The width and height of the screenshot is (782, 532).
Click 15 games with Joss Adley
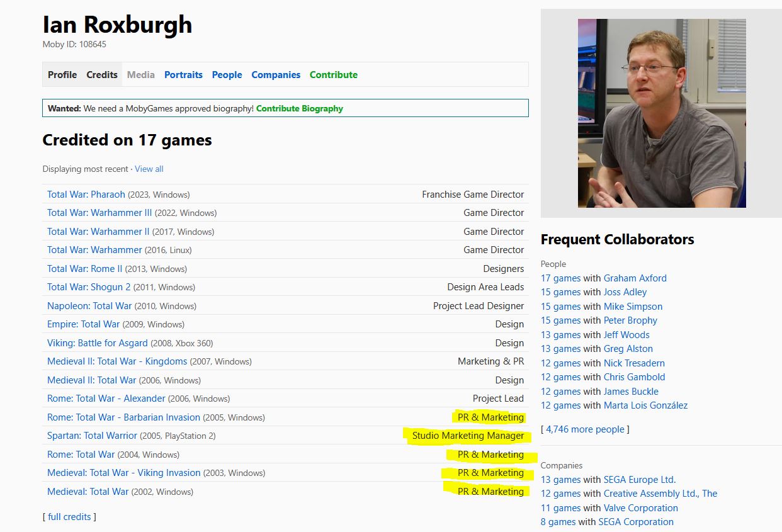560,292
